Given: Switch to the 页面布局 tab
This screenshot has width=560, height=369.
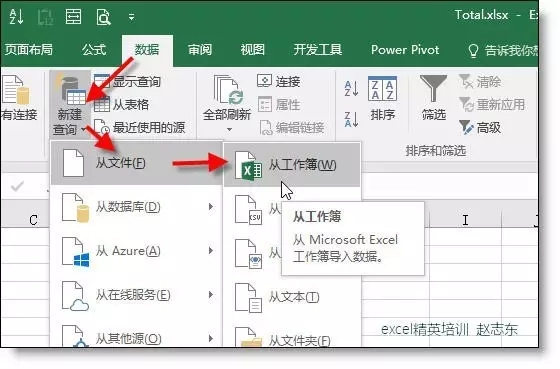Looking at the screenshot, I should click(x=29, y=50).
